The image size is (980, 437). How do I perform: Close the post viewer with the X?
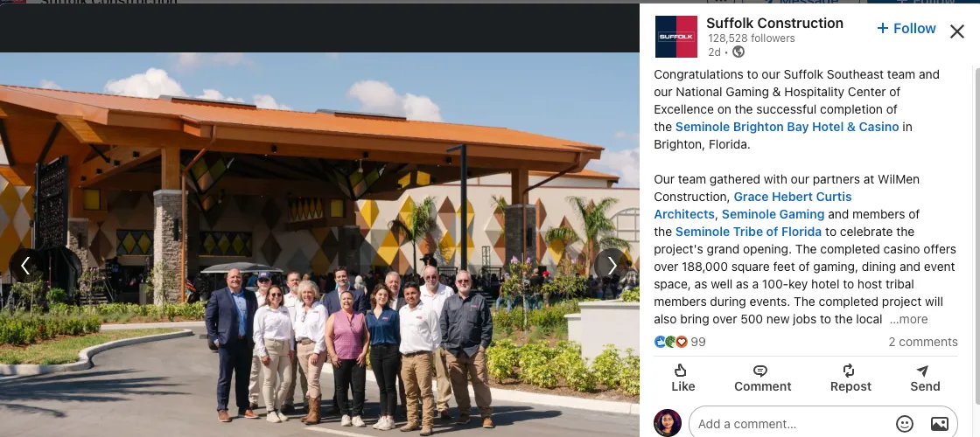point(957,31)
